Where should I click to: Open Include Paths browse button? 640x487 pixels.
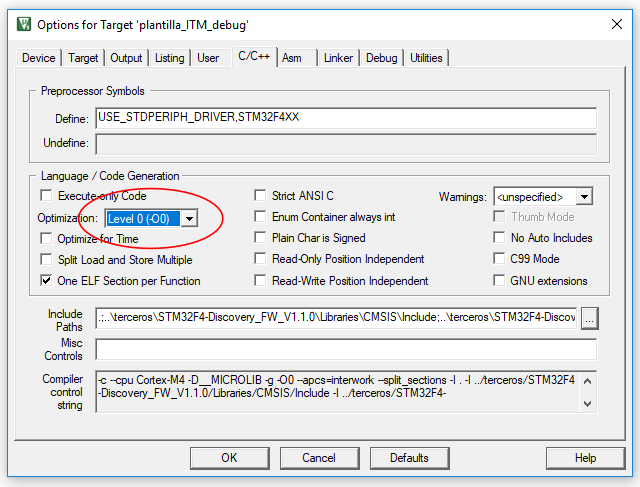click(x=589, y=318)
